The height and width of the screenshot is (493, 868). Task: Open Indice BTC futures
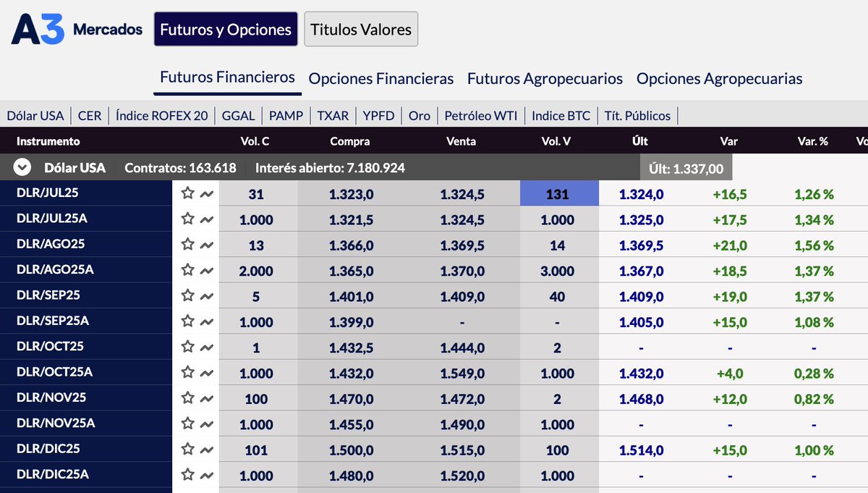(x=561, y=115)
